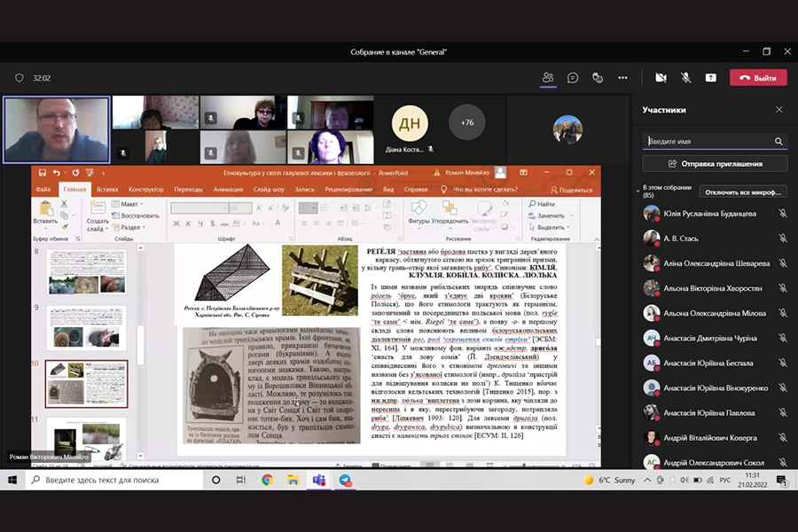Viewport: 798px width, 532px height.
Task: Open the Вставка ribbon tab
Action: pos(107,189)
